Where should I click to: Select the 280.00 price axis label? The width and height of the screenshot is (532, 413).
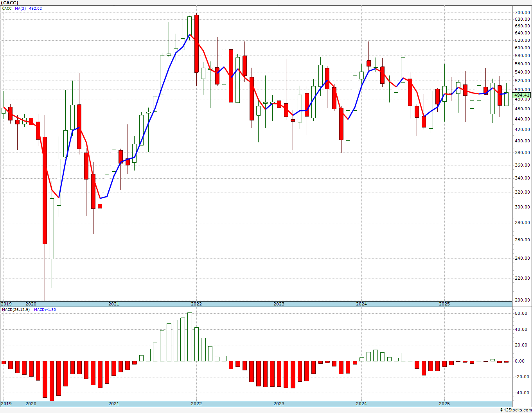(523, 223)
